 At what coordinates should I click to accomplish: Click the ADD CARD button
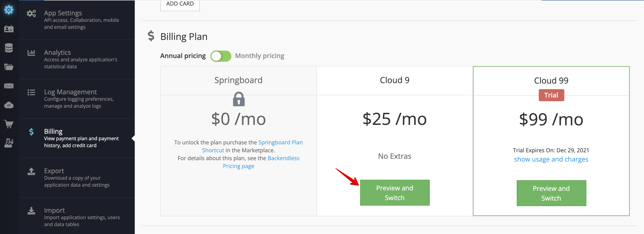coord(180,4)
